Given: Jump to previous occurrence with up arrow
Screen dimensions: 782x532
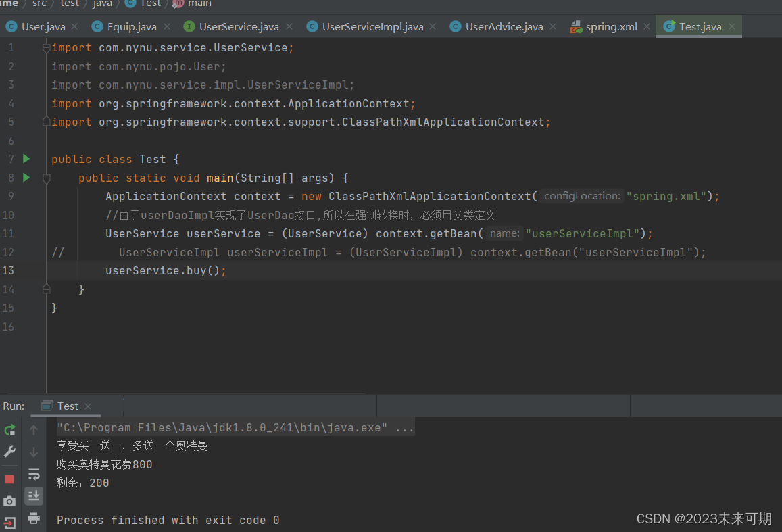Looking at the screenshot, I should [x=34, y=430].
